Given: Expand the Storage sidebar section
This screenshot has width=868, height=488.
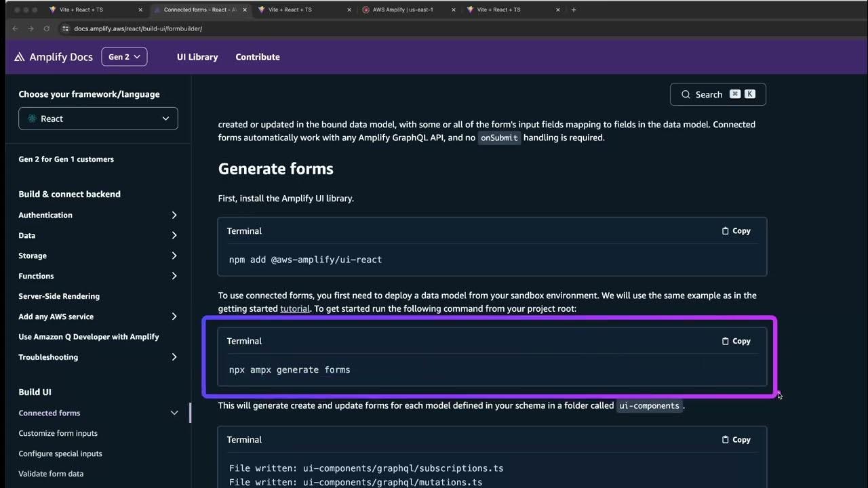Looking at the screenshot, I should pos(174,256).
